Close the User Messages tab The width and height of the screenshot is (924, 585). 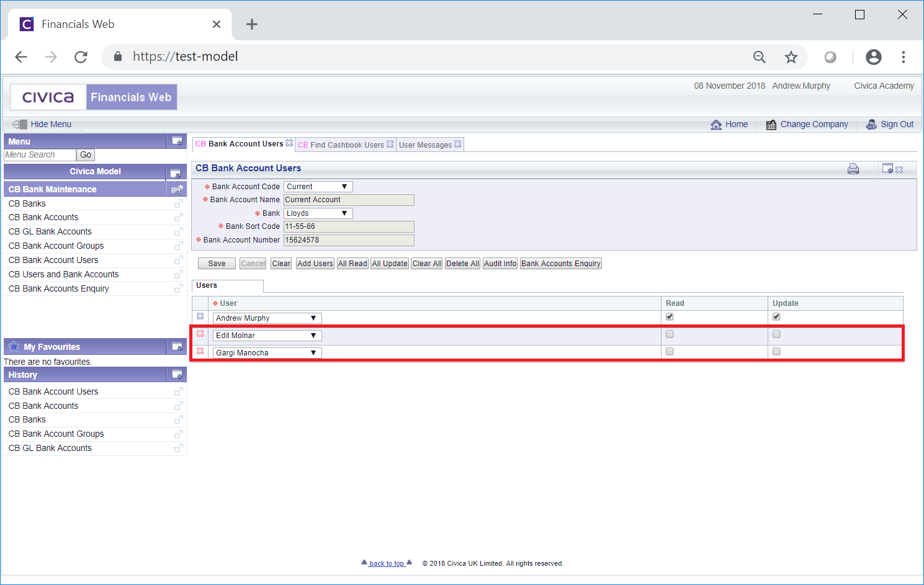[x=457, y=144]
